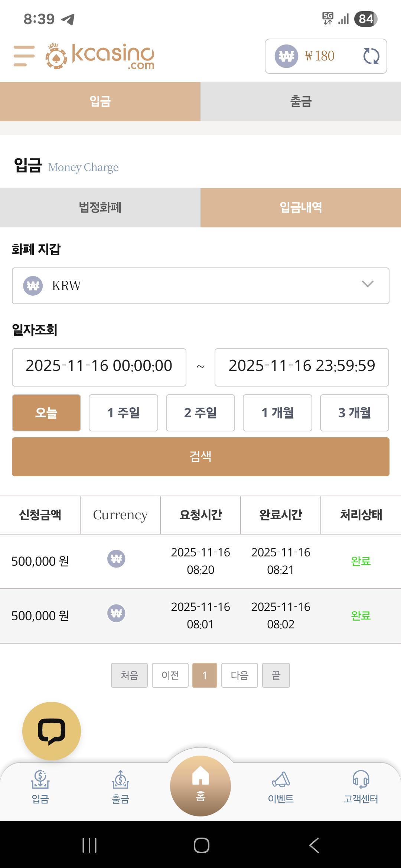Open the live chat bubble
The height and width of the screenshot is (868, 401).
pos(52,731)
